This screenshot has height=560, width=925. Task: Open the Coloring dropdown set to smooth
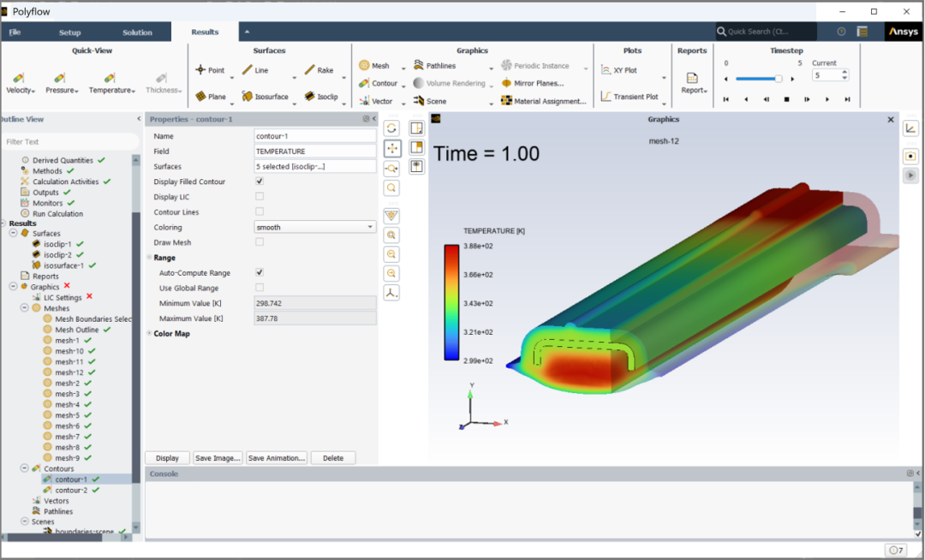click(x=315, y=227)
